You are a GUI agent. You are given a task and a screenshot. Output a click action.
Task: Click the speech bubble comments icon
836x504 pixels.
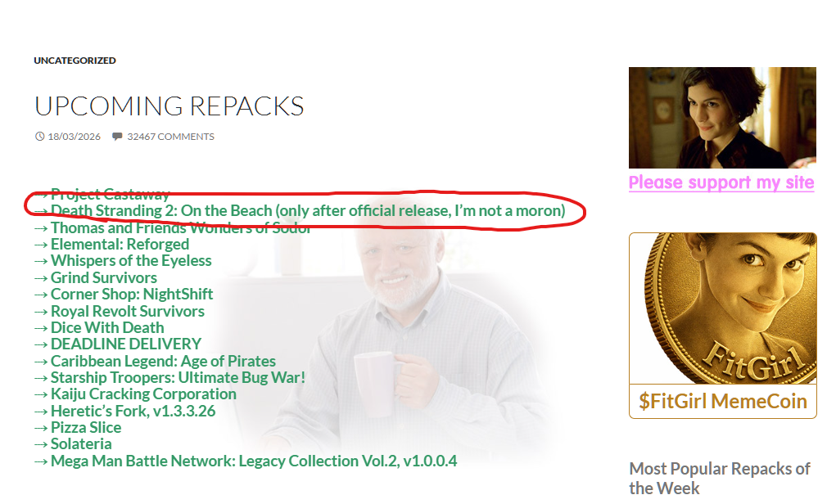coord(117,137)
